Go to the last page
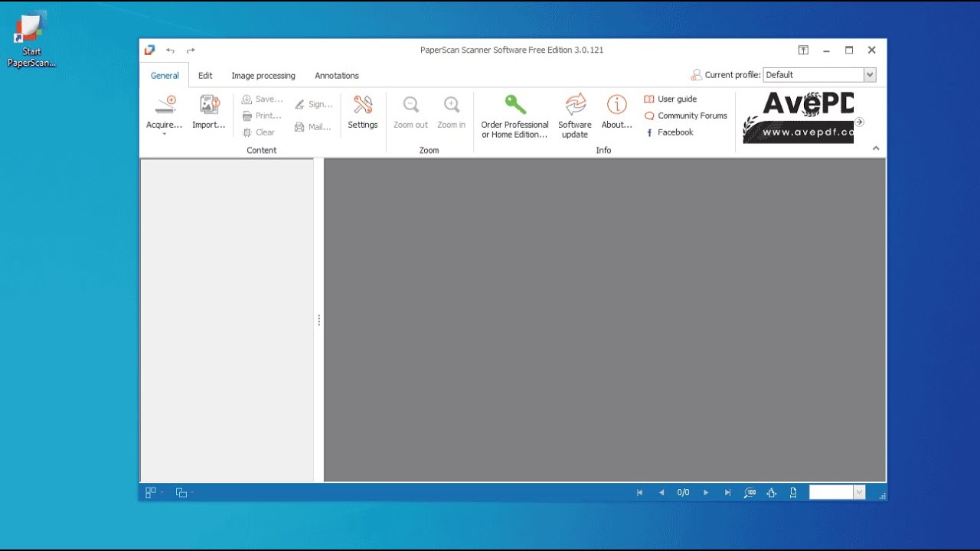This screenshot has height=551, width=980. pos(727,493)
